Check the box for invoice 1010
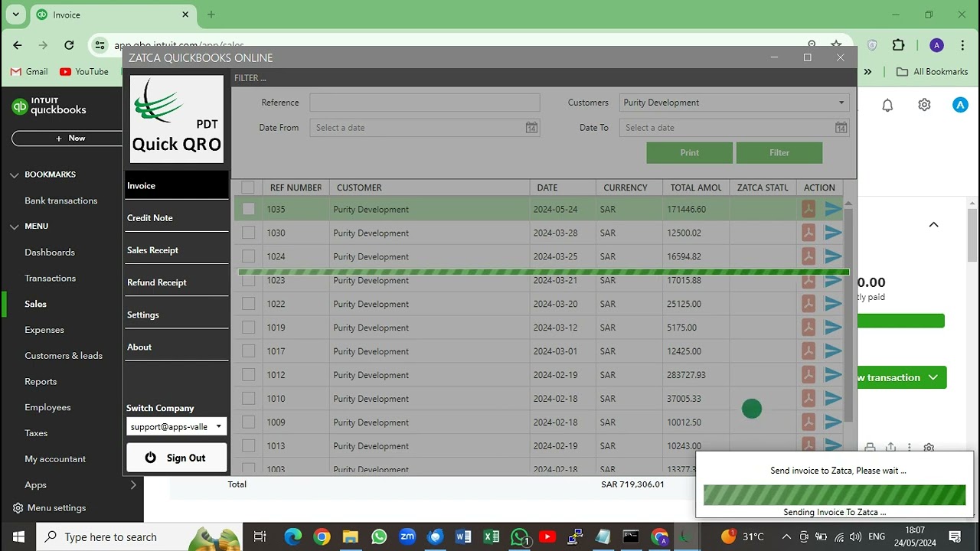Image resolution: width=980 pixels, height=551 pixels. (248, 399)
